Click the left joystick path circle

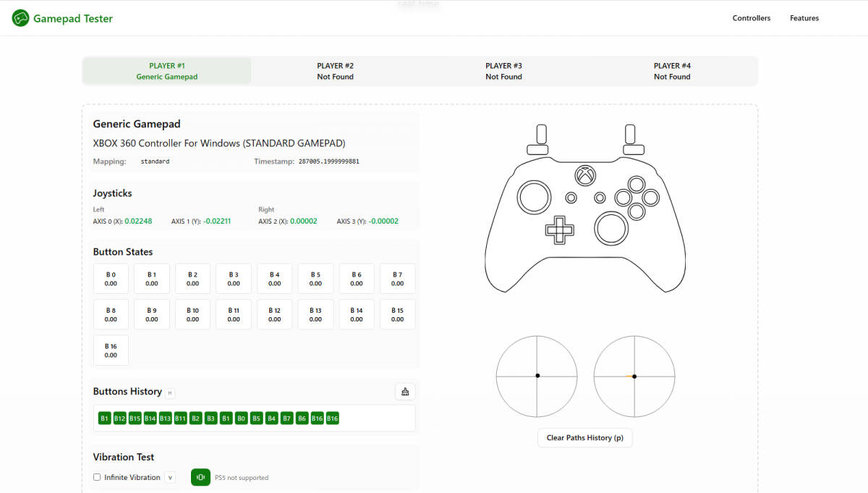coord(537,376)
